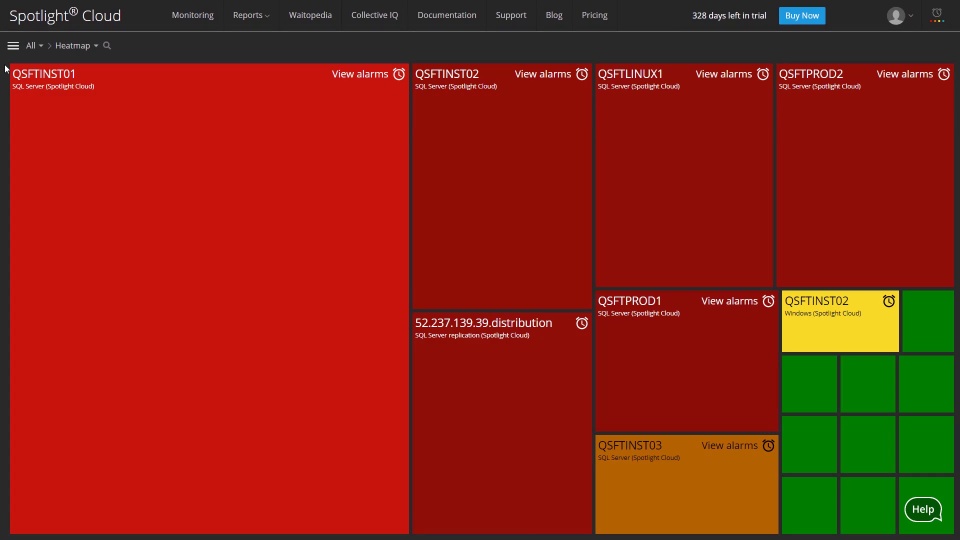Image resolution: width=960 pixels, height=540 pixels.
Task: Expand the All filter dropdown
Action: (34, 46)
